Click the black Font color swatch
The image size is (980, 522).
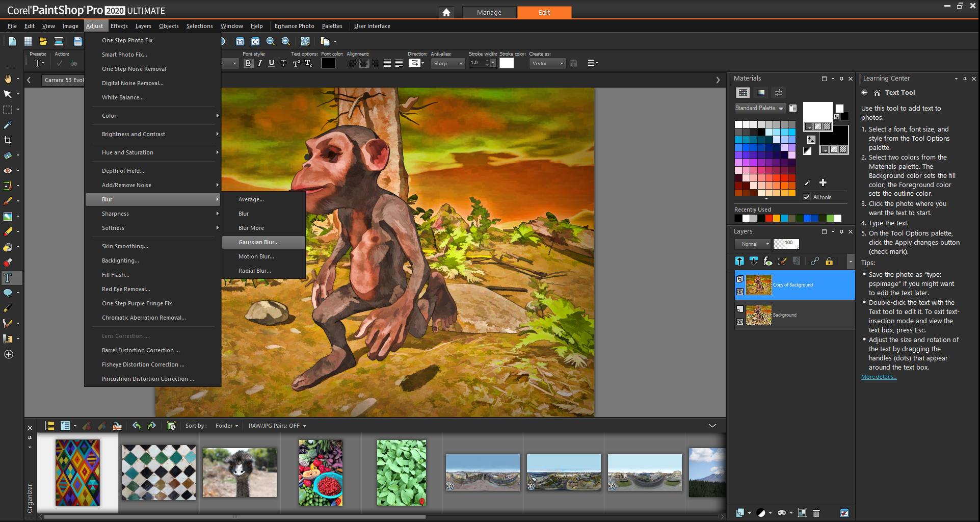point(328,63)
